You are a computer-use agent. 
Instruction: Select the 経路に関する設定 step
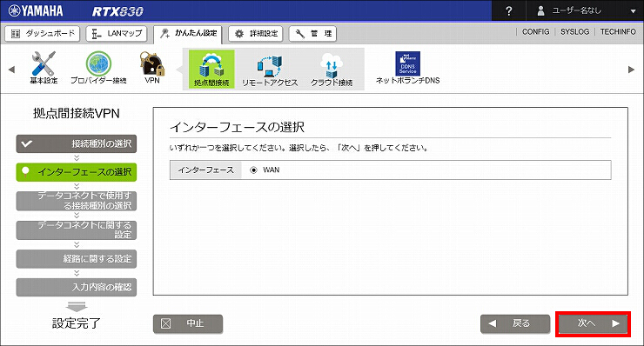point(77,258)
